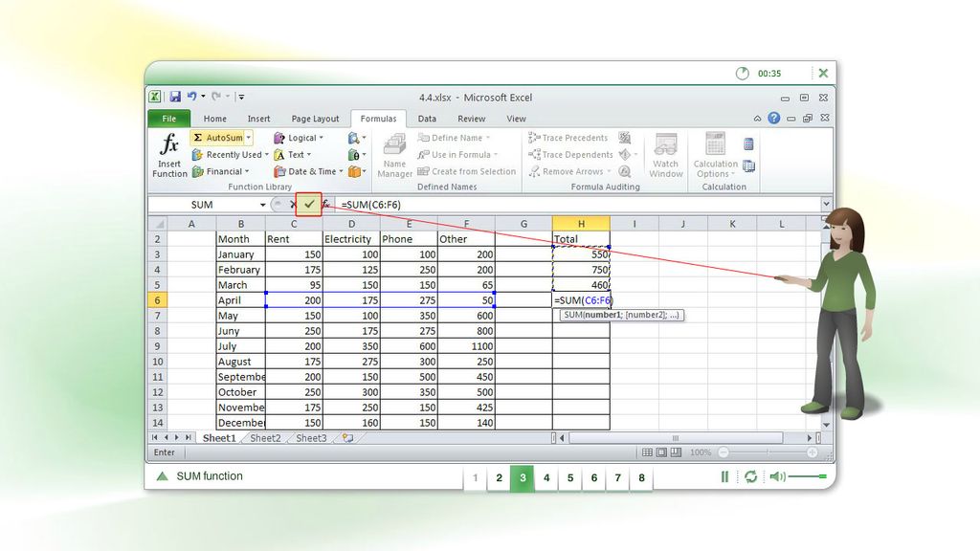
Task: Open Calculation Options menu
Action: pyautogui.click(x=716, y=156)
